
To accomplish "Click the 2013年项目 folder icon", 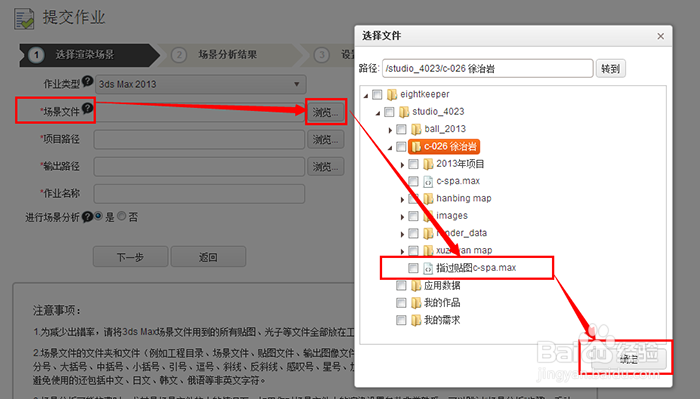I will pyautogui.click(x=428, y=164).
